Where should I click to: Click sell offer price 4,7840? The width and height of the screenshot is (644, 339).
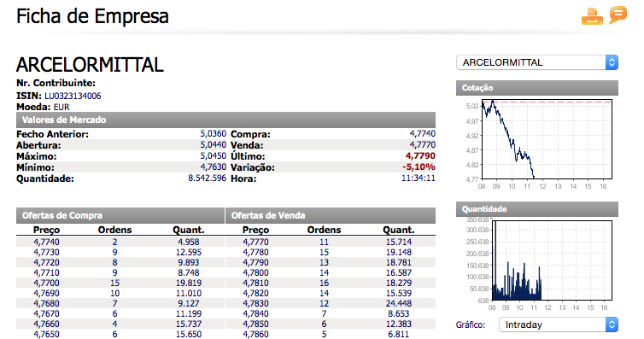[x=255, y=313]
